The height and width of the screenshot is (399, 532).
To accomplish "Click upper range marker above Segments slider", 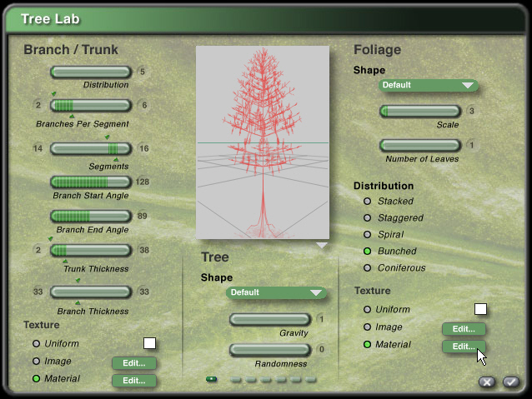I will click(x=108, y=137).
